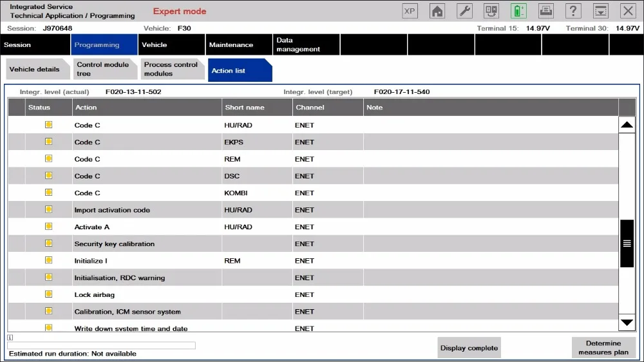Select 'Calibration, ICM sensor system' text

128,312
